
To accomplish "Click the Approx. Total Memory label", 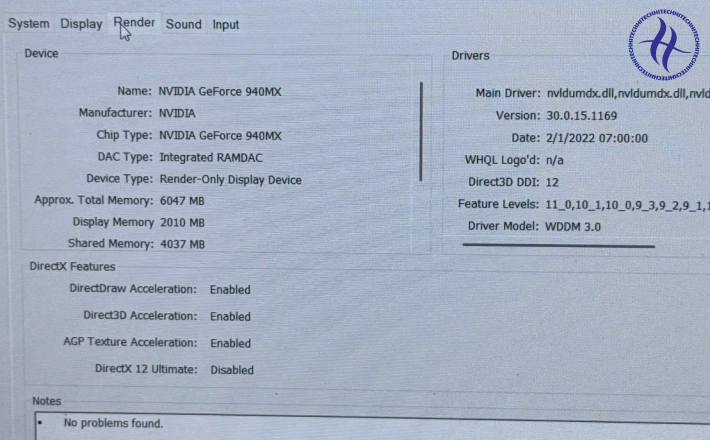I will pyautogui.click(x=94, y=200).
